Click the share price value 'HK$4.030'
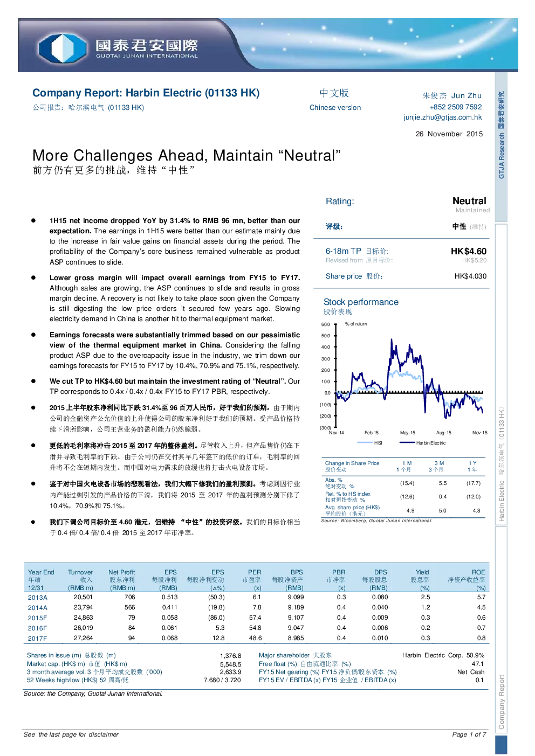Viewport: 535px width, 756px height. tap(470, 276)
